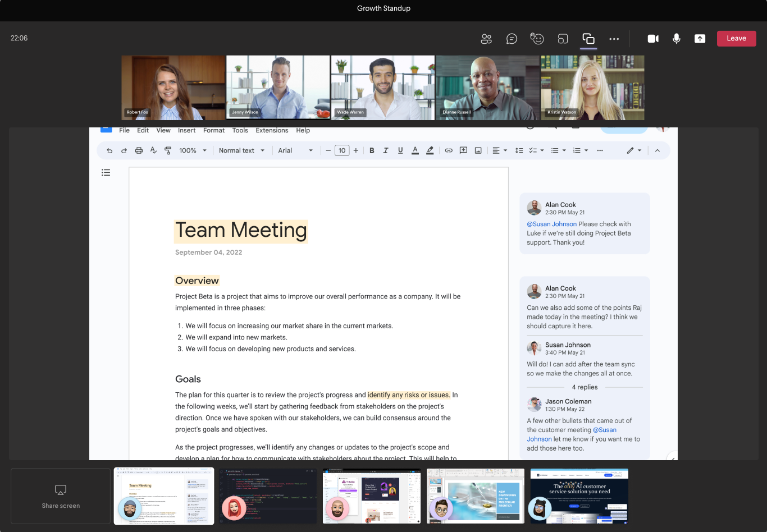Leave the Growth Standup meeting
The image size is (767, 532).
pos(736,38)
